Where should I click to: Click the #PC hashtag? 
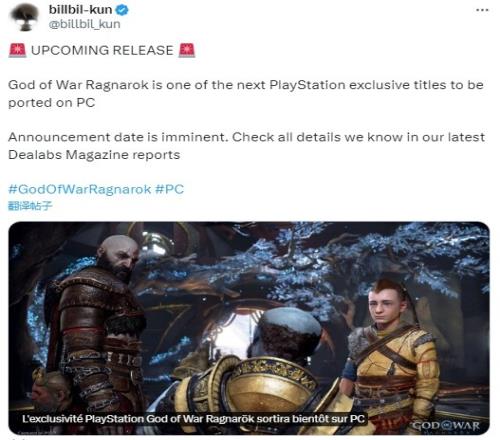[x=170, y=189]
